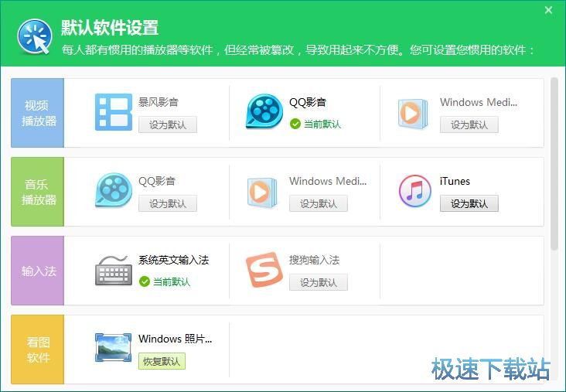Click the header description sentence text
This screenshot has height=392, width=566.
pyautogui.click(x=298, y=49)
